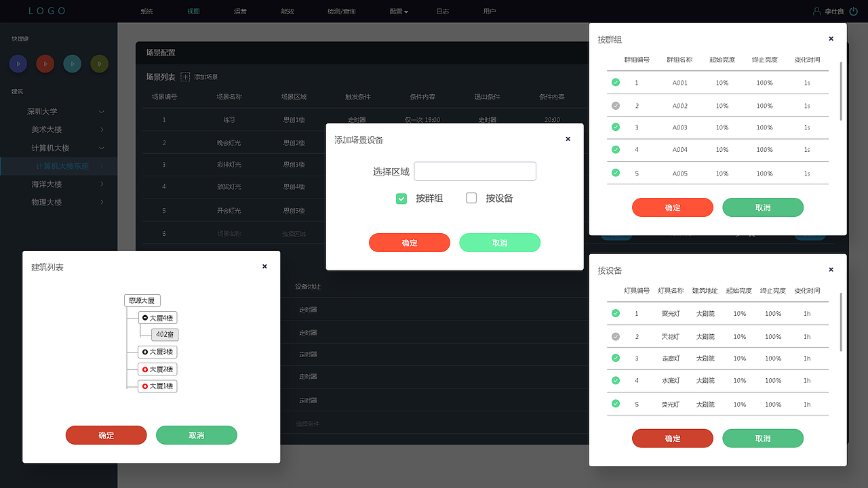Click the 添加场景 add-scene grid icon
The width and height of the screenshot is (868, 488).
pos(185,76)
